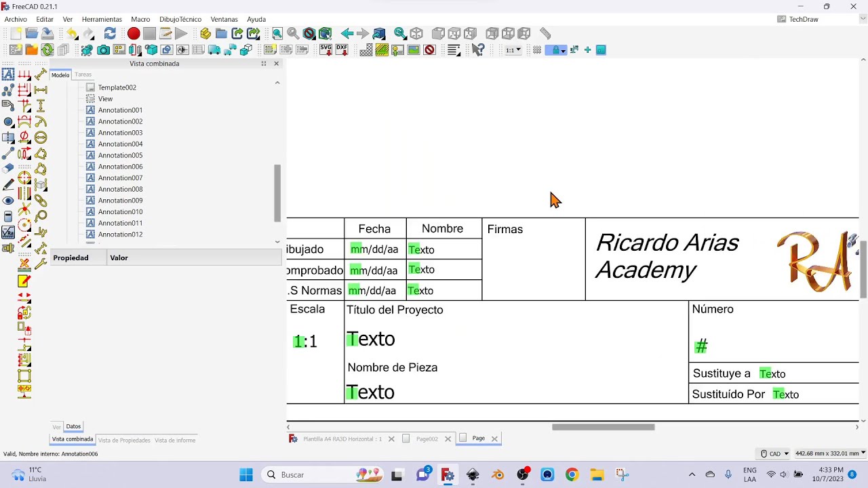This screenshot has width=868, height=488.
Task: Click the refresh icon in top toolbar
Action: click(110, 33)
